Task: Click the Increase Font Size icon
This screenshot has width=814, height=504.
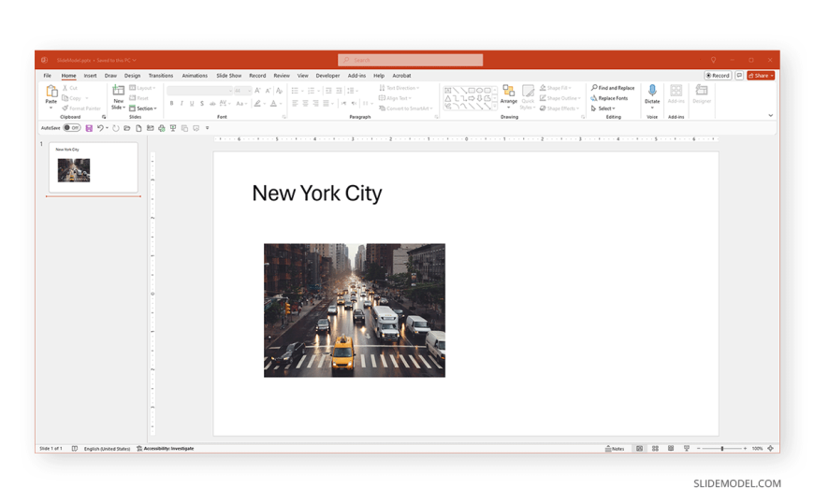Action: tap(257, 91)
